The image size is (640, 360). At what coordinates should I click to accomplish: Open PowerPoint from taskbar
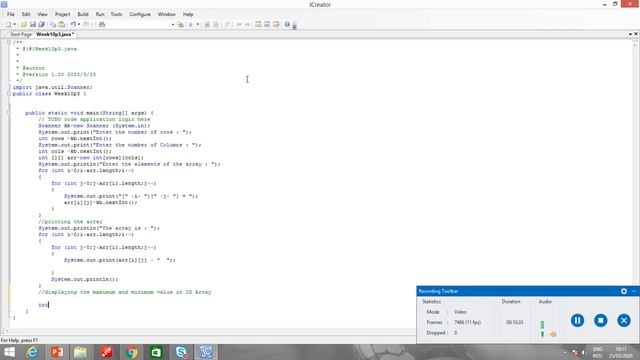57,352
